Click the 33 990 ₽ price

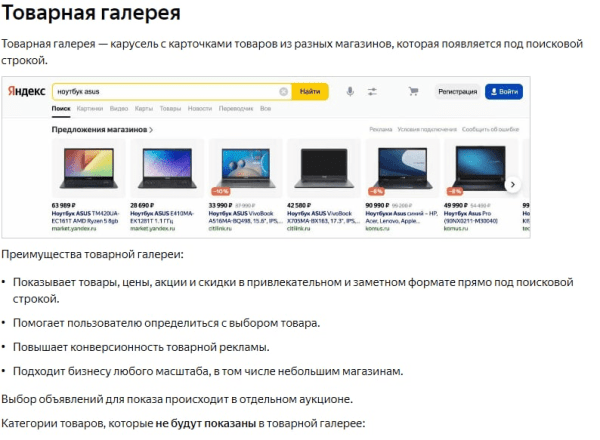coord(220,205)
